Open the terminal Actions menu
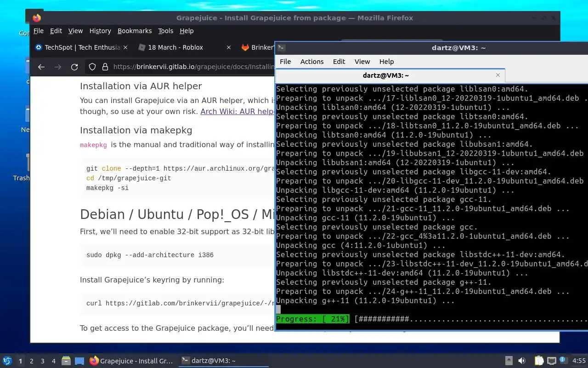Screen dimensions: 588x368 (312, 62)
